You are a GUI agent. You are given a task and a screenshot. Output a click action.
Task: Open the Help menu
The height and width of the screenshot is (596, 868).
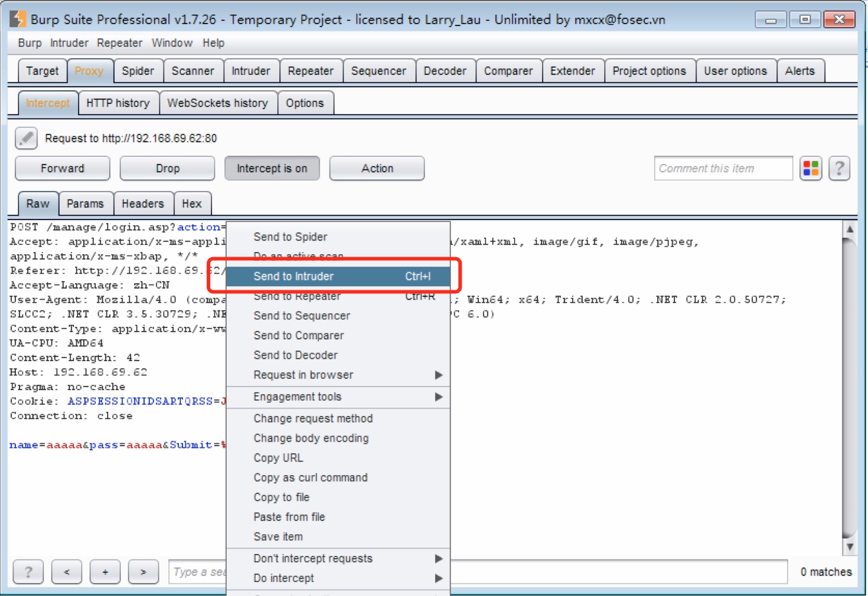pos(213,43)
